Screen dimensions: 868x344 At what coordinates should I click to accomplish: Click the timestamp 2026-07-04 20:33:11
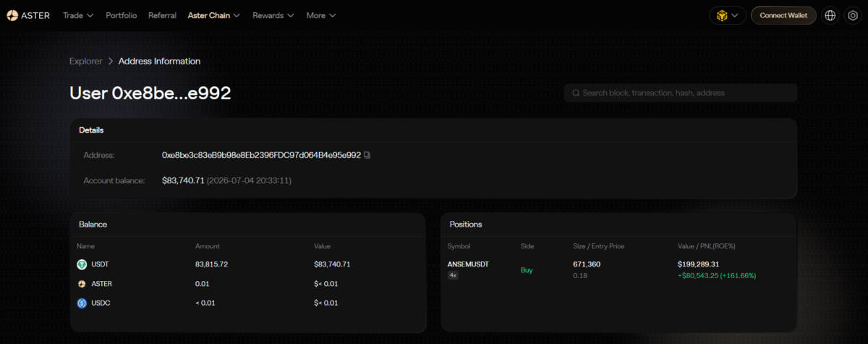[x=249, y=180]
